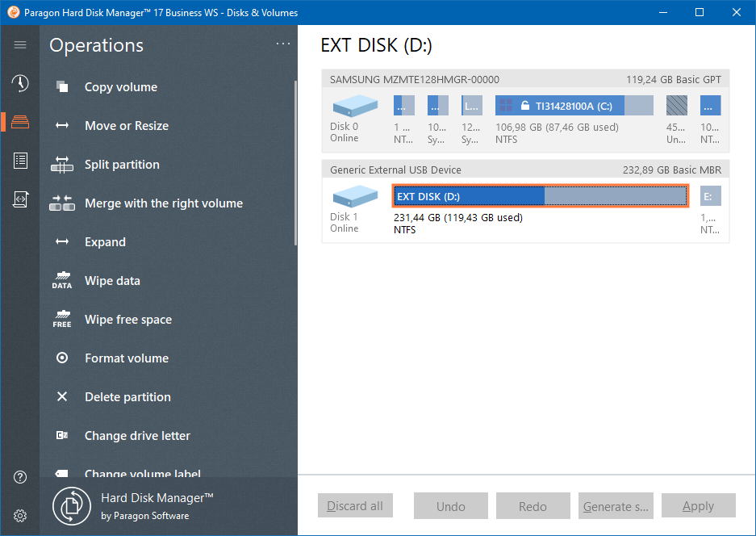The width and height of the screenshot is (756, 536).
Task: Click the Wipe free space icon
Action: (62, 320)
